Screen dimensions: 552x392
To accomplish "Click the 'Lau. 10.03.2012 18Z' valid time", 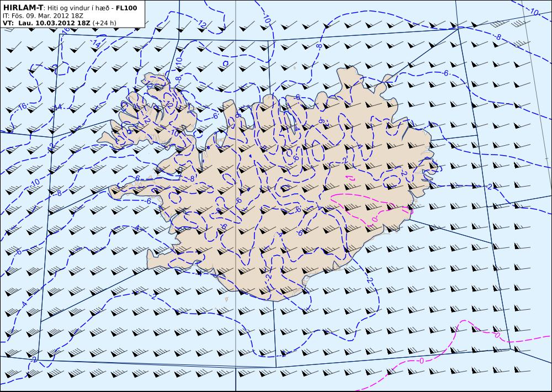I will tap(54, 23).
